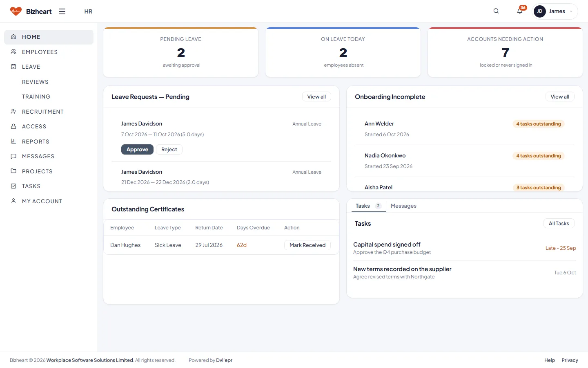Open the Privacy link in footer

click(x=570, y=360)
